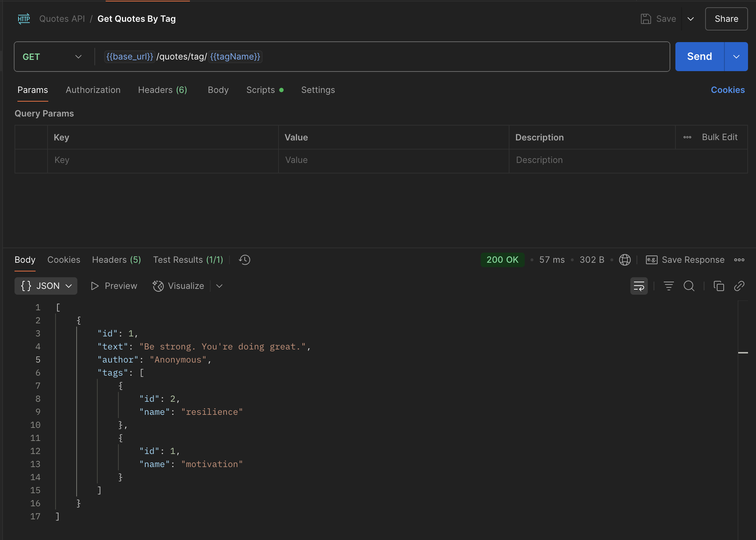
Task: Open the JSON format dropdown
Action: (x=46, y=286)
